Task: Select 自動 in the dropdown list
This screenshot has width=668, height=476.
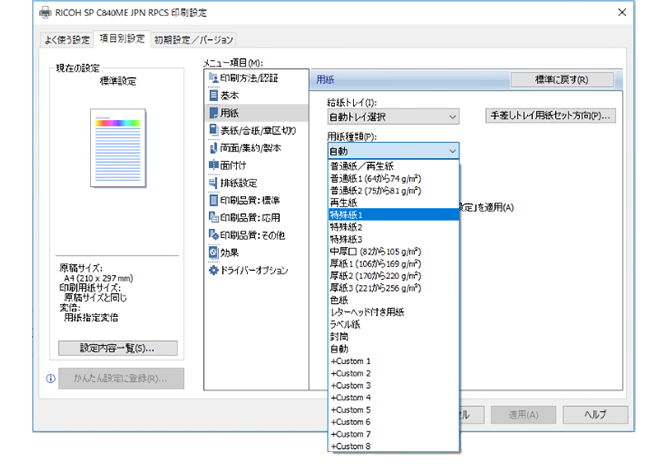Action: point(393,349)
